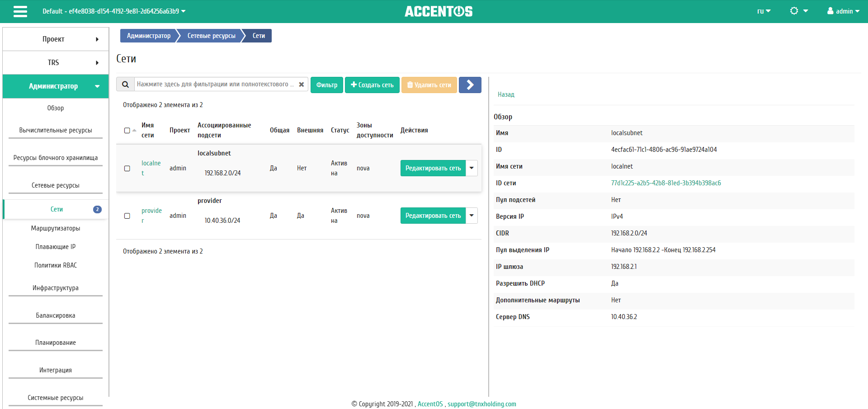Viewport: 868px width, 409px height.
Task: Click Удалить сети button
Action: pyautogui.click(x=429, y=85)
